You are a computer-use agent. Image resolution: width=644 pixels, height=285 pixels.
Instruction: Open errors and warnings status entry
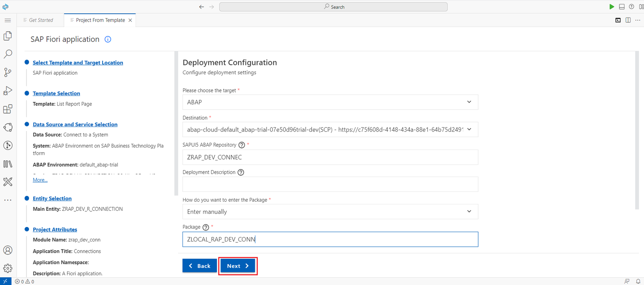(x=25, y=281)
